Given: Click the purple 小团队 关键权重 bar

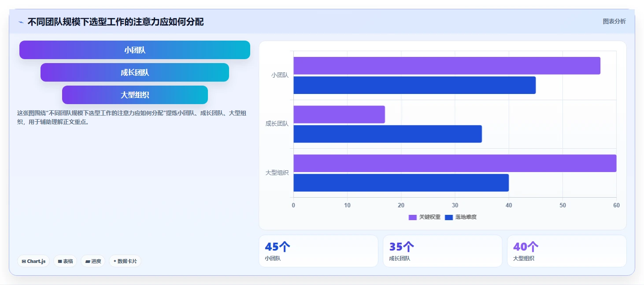Looking at the screenshot, I should pyautogui.click(x=447, y=65).
